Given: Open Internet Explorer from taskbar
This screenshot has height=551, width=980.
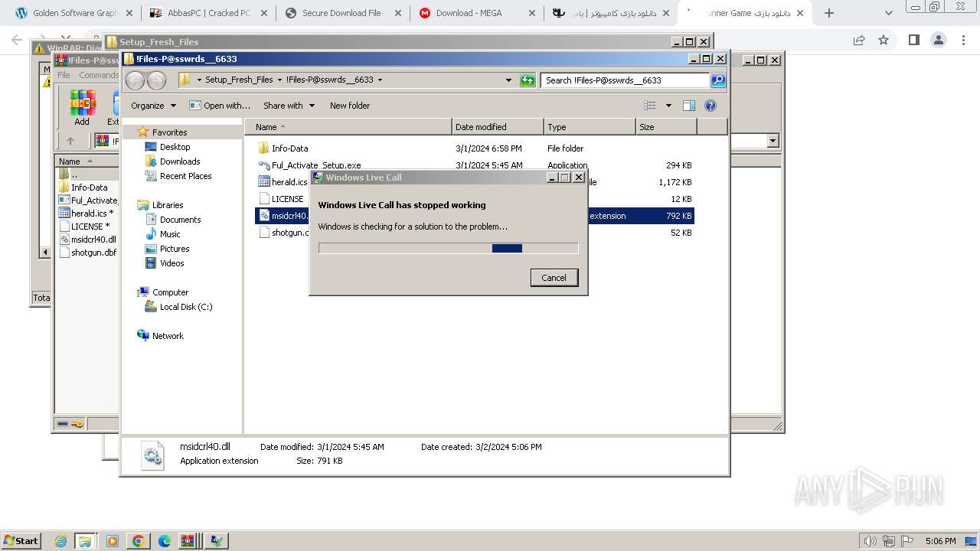Looking at the screenshot, I should click(x=61, y=541).
